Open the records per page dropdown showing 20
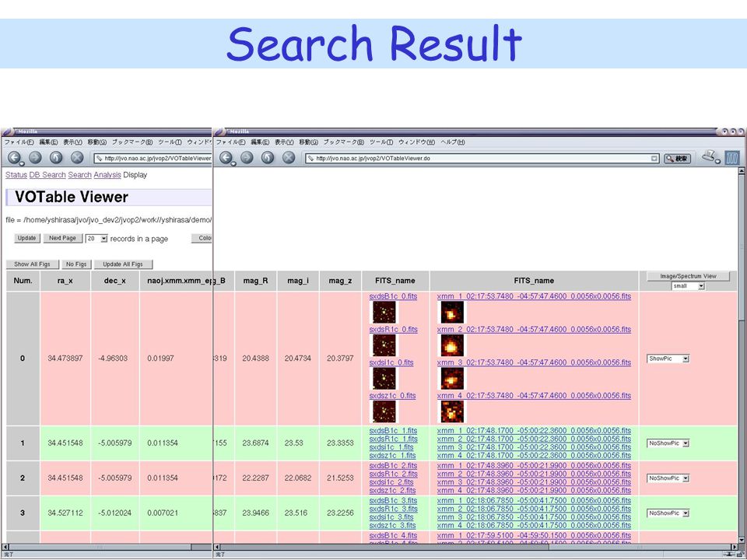Screen dimensions: 747x560 tap(96, 239)
